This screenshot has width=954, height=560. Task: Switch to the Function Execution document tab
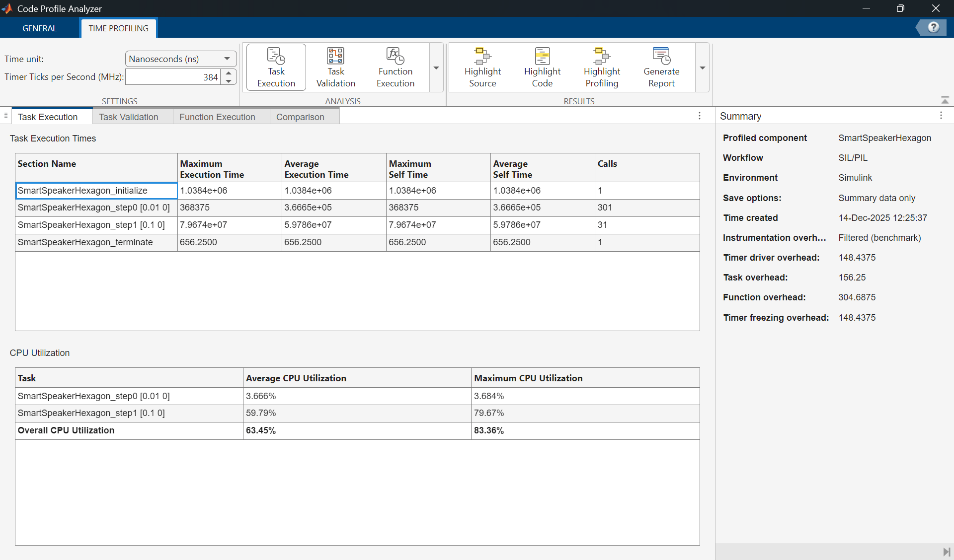coord(217,117)
